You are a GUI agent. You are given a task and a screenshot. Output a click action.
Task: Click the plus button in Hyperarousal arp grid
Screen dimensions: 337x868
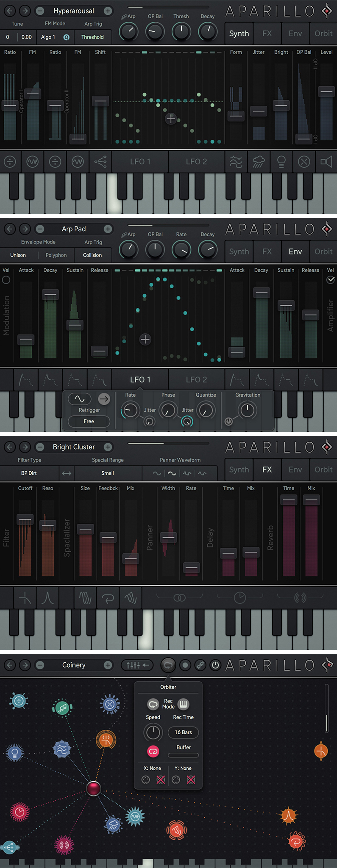(171, 119)
